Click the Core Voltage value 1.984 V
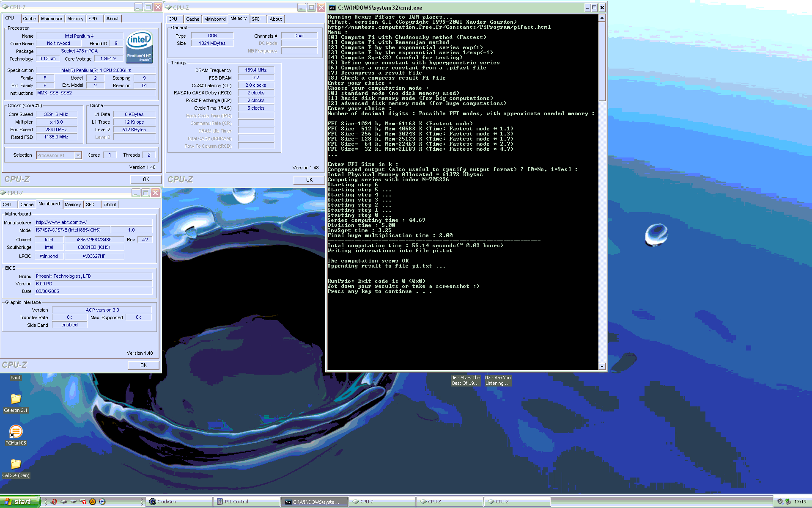This screenshot has height=508, width=812. [108, 59]
